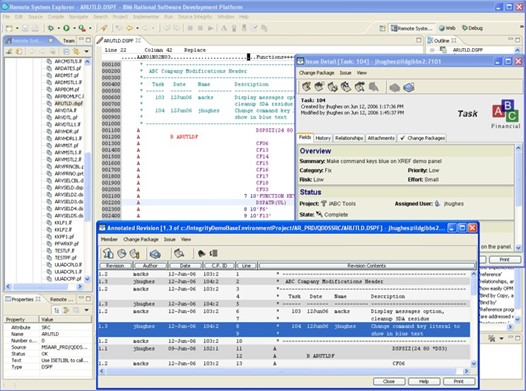The image size is (526, 391).
Task: Switch to the History tab in Issue Detail
Action: pyautogui.click(x=323, y=138)
